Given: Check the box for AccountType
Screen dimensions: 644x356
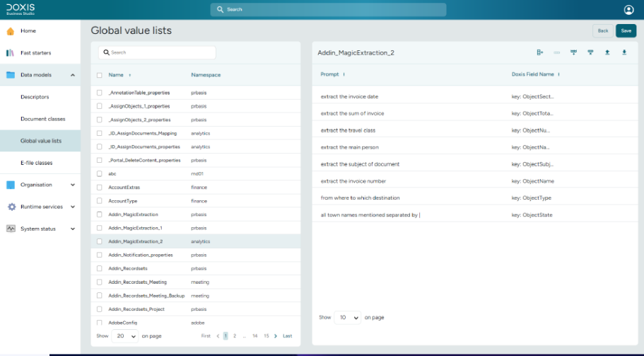Looking at the screenshot, I should point(100,200).
